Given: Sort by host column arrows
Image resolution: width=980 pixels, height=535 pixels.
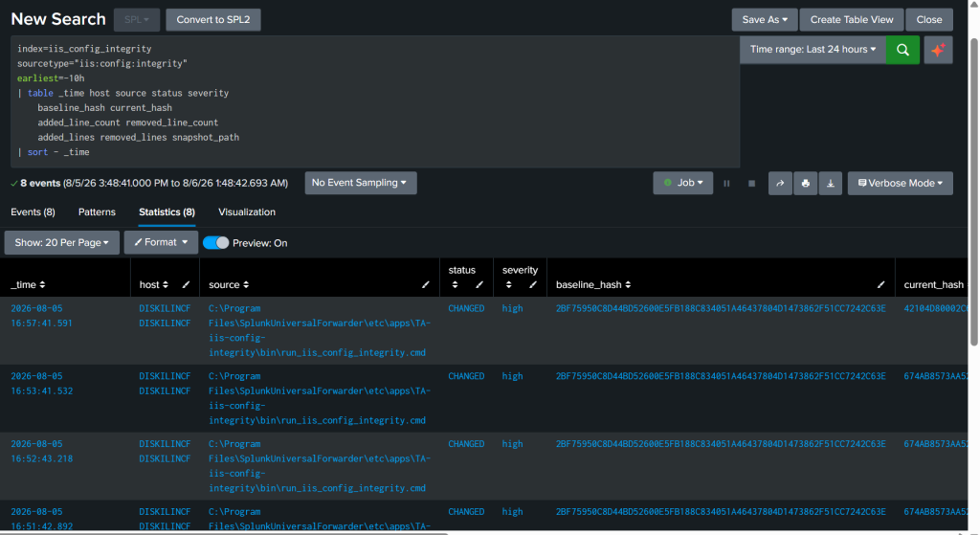Looking at the screenshot, I should [x=165, y=284].
